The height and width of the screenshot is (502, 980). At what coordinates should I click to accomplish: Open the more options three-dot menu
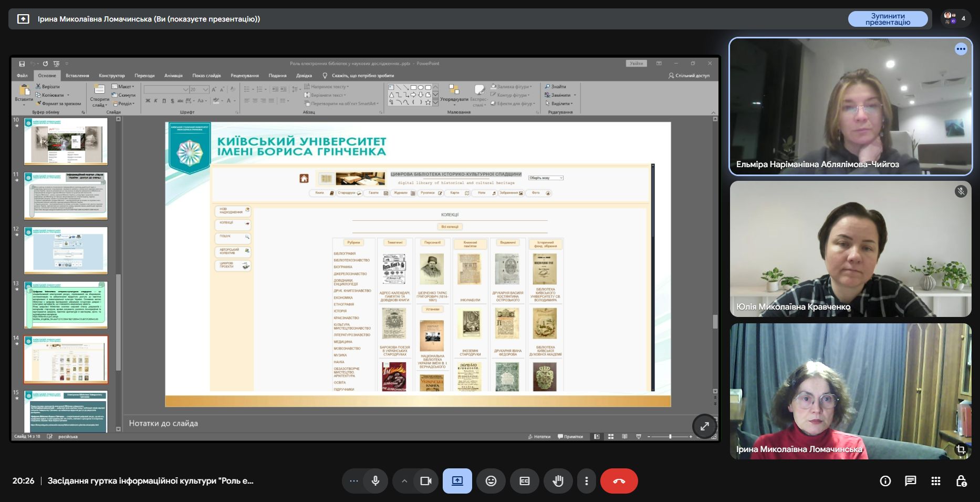tap(586, 481)
